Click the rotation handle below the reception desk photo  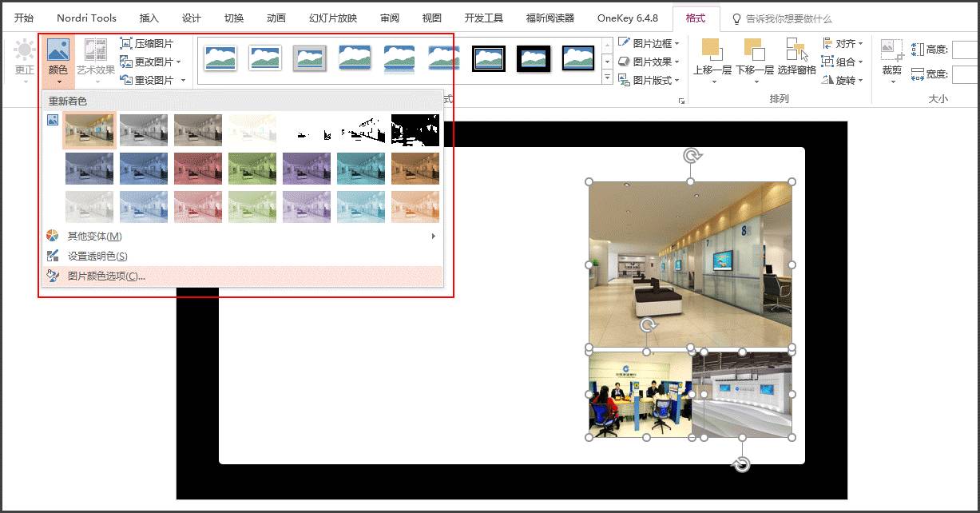pos(742,464)
